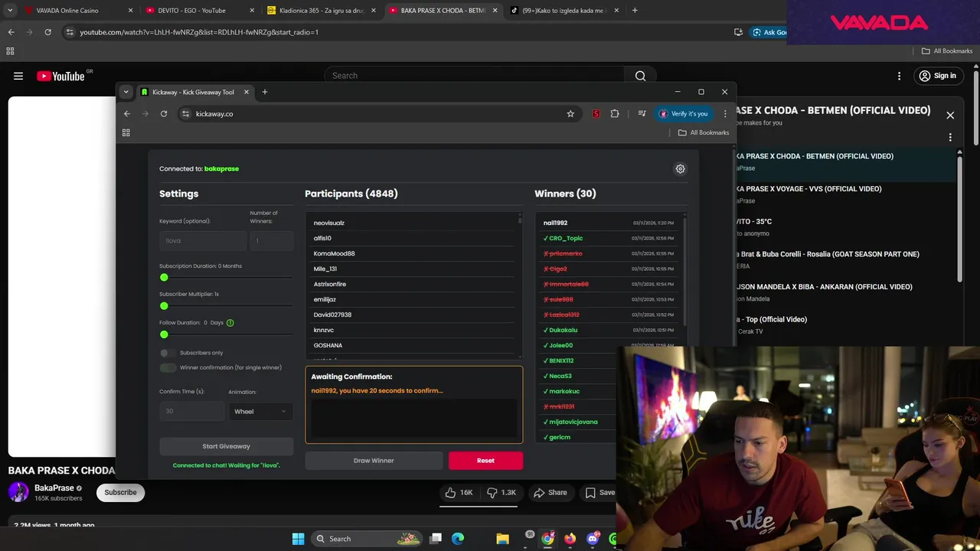This screenshot has height=551, width=980.
Task: Open Task View on taskbar
Action: 436,539
